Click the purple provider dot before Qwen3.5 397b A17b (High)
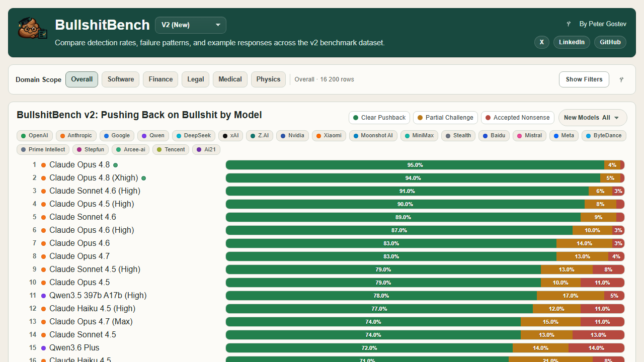Screen dimensions: 644x362 43,296
